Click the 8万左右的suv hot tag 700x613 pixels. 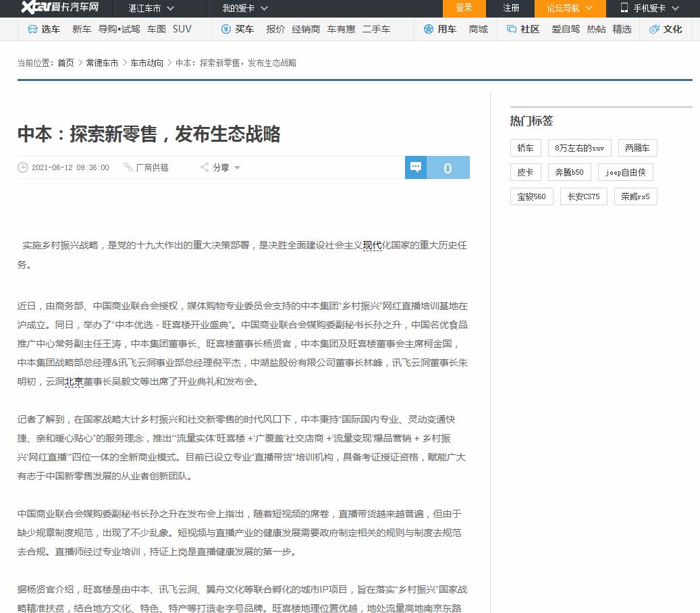(579, 148)
